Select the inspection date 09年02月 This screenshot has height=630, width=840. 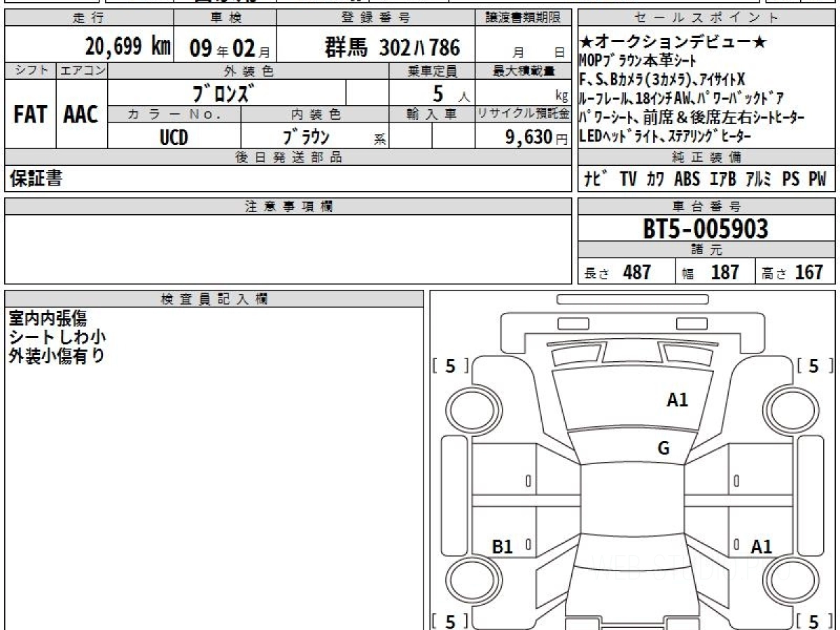click(229, 48)
